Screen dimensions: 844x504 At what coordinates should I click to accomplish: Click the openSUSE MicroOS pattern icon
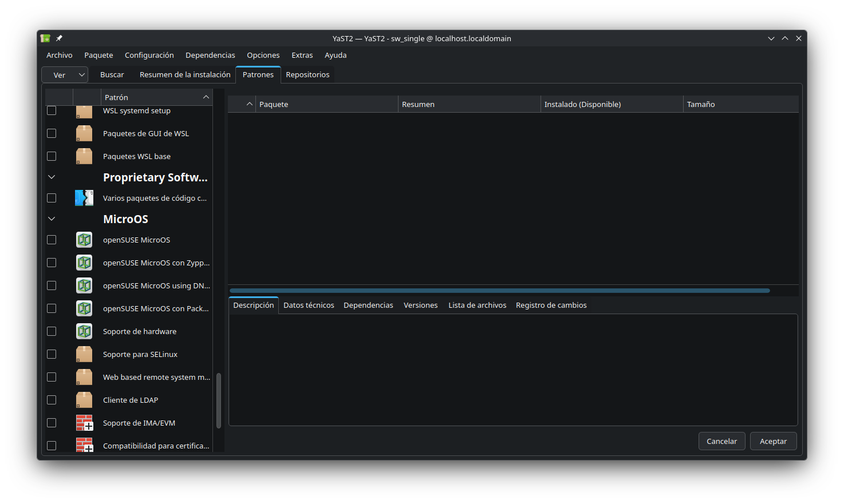pyautogui.click(x=84, y=240)
